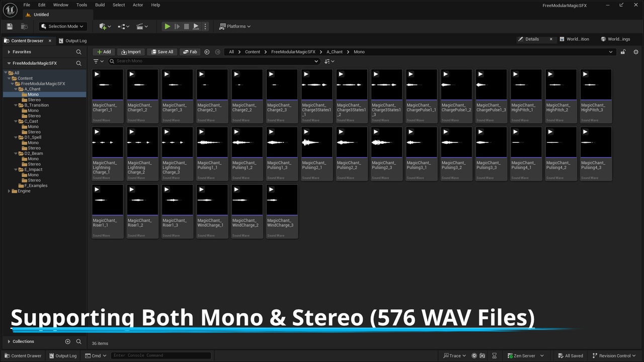This screenshot has width=644, height=362.
Task: Open the Cinematics clapperboard menu
Action: pos(142,26)
